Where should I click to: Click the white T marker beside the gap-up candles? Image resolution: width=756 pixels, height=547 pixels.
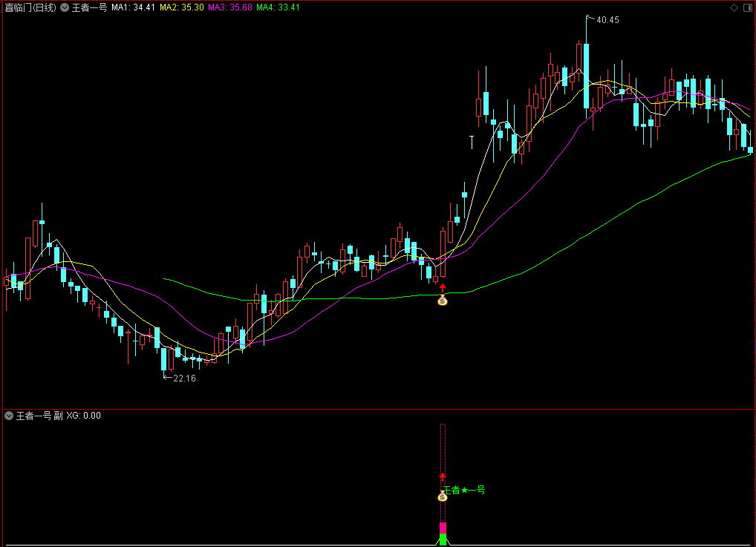(x=472, y=143)
